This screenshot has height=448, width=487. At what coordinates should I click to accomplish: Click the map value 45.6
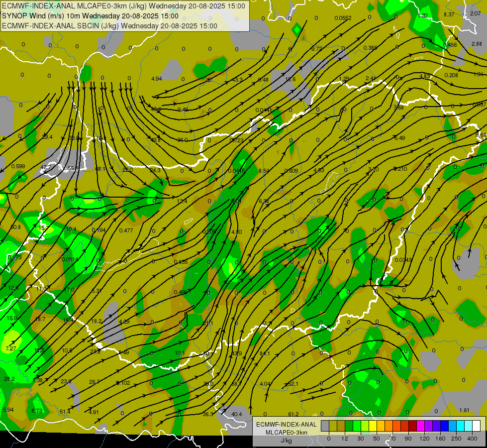coord(156,109)
